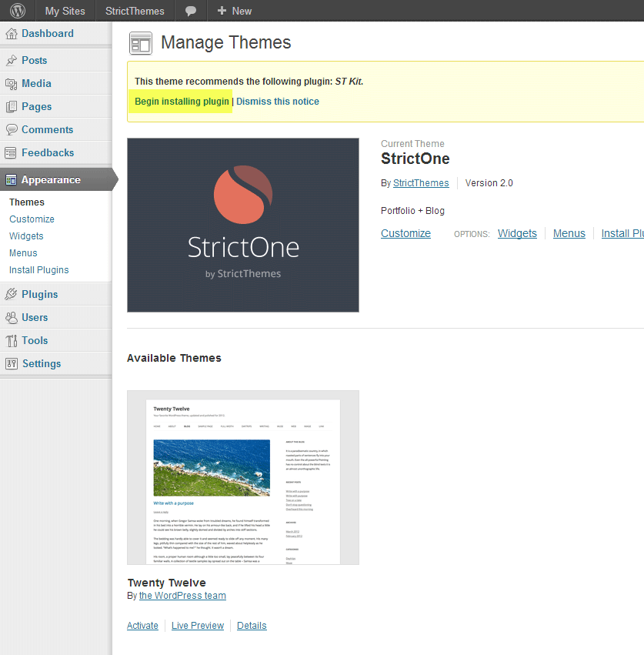Open Widgets in Appearance submenu

coord(26,236)
